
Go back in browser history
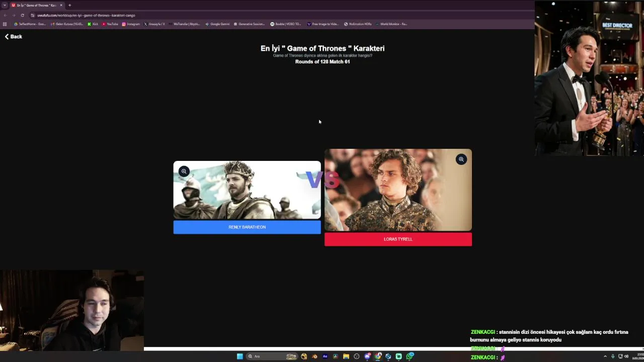(x=6, y=15)
